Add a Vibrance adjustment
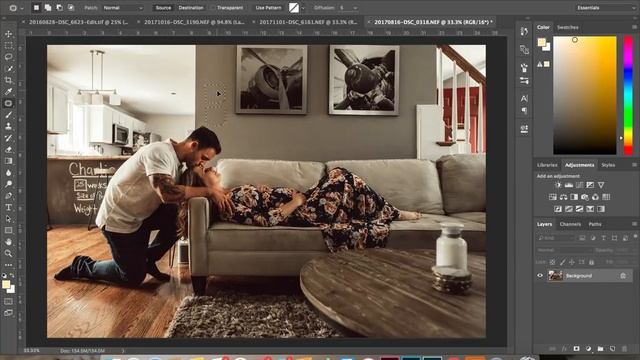Screen dimensions: 640x360 tap(601, 185)
